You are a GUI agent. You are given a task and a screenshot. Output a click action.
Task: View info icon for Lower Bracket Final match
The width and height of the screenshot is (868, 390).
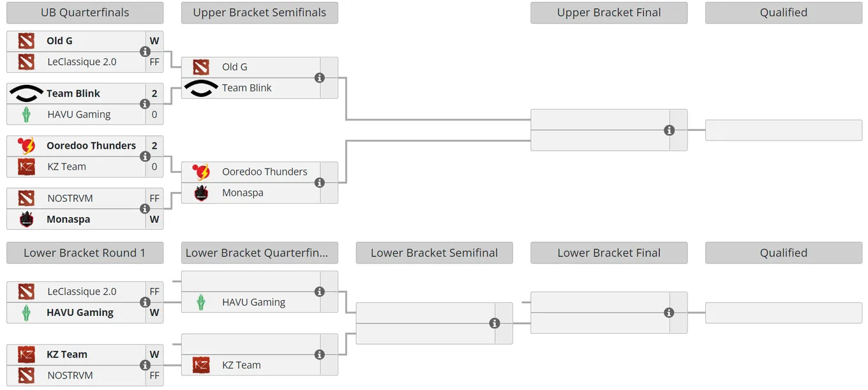click(669, 313)
